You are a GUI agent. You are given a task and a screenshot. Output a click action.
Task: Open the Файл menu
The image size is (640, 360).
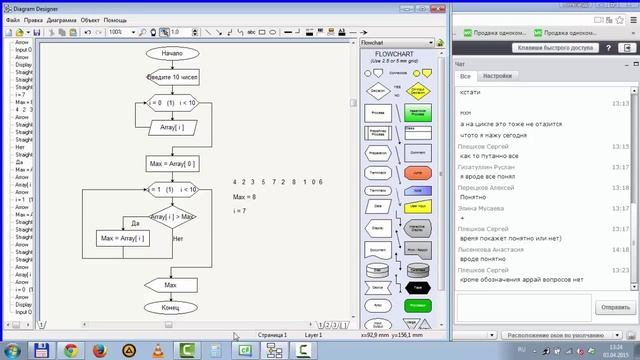coord(13,20)
